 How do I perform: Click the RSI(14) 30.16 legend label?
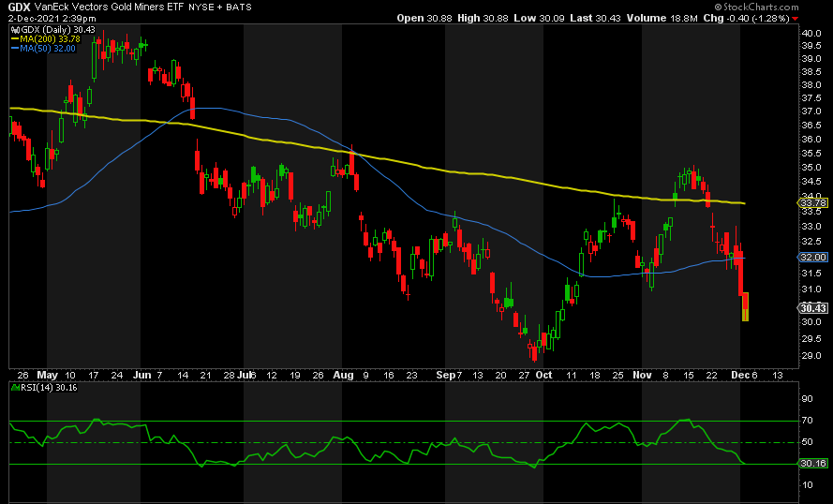tap(45, 388)
